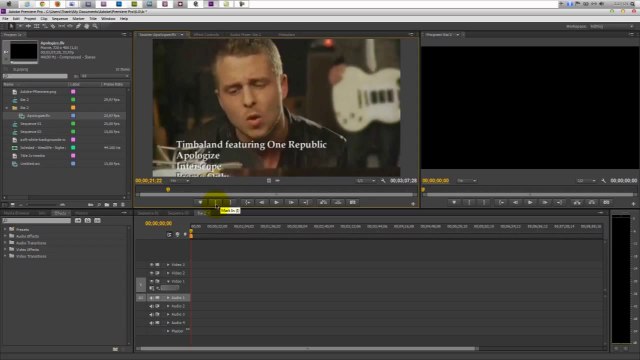Click Mark Out in Source monitor

click(x=231, y=202)
